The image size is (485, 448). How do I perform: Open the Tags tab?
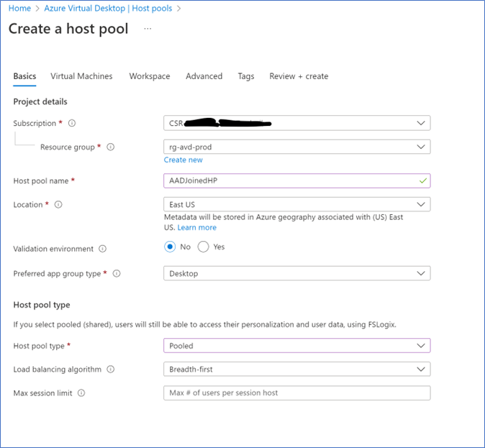[246, 76]
